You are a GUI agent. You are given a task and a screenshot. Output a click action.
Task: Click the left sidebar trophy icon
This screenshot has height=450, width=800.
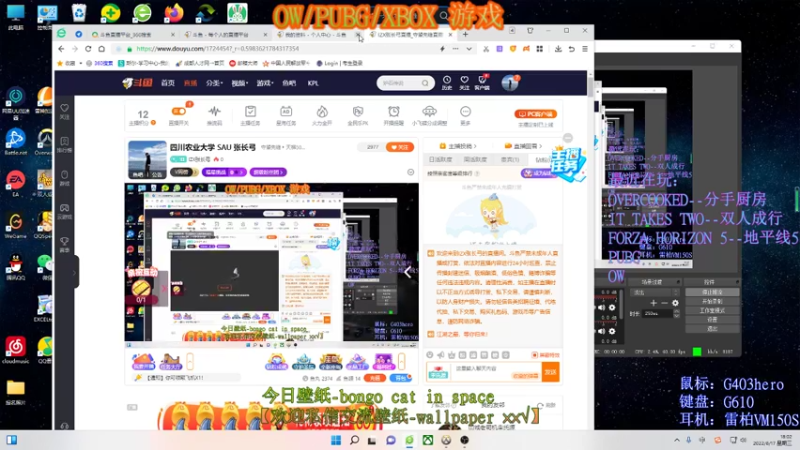[x=64, y=241]
